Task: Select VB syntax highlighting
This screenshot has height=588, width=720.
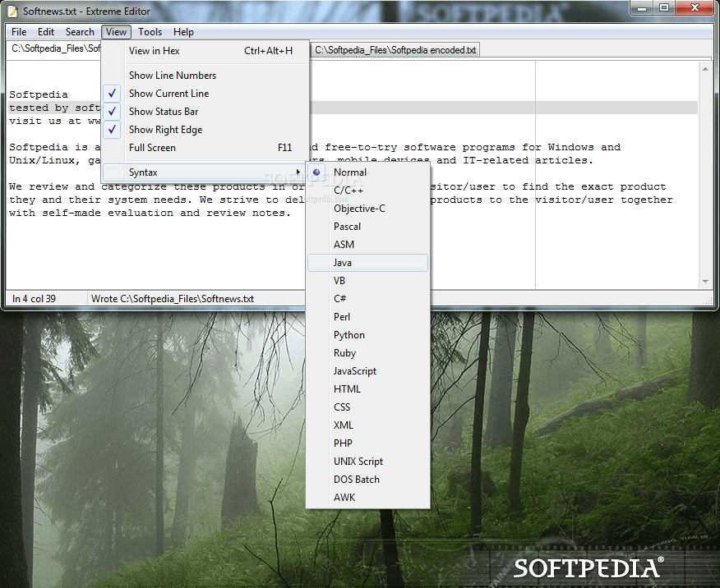Action: (367, 281)
